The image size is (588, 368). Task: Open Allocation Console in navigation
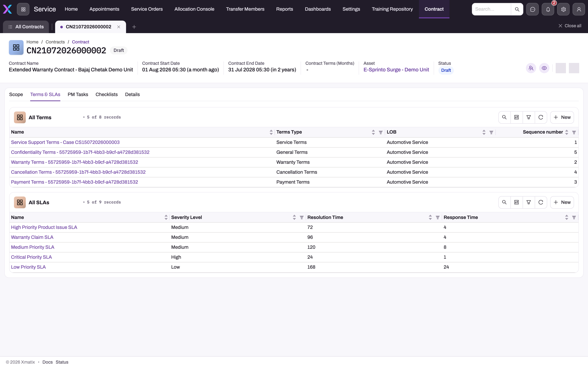(x=194, y=9)
